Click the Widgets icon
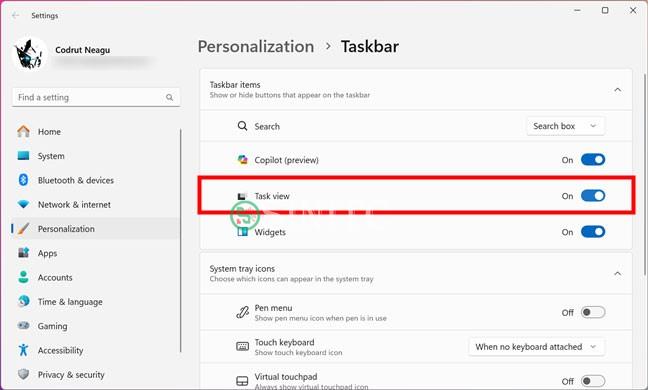Screen dimensions: 648x390 [243, 232]
